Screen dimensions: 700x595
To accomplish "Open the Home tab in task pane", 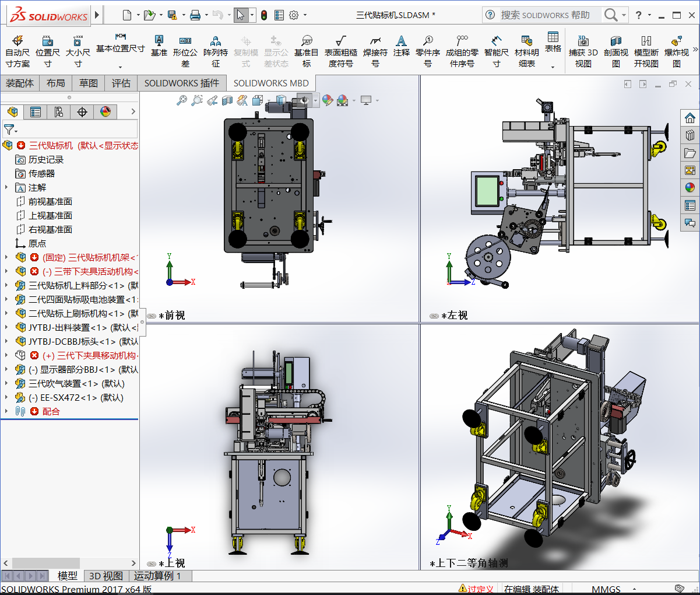I will coord(690,117).
